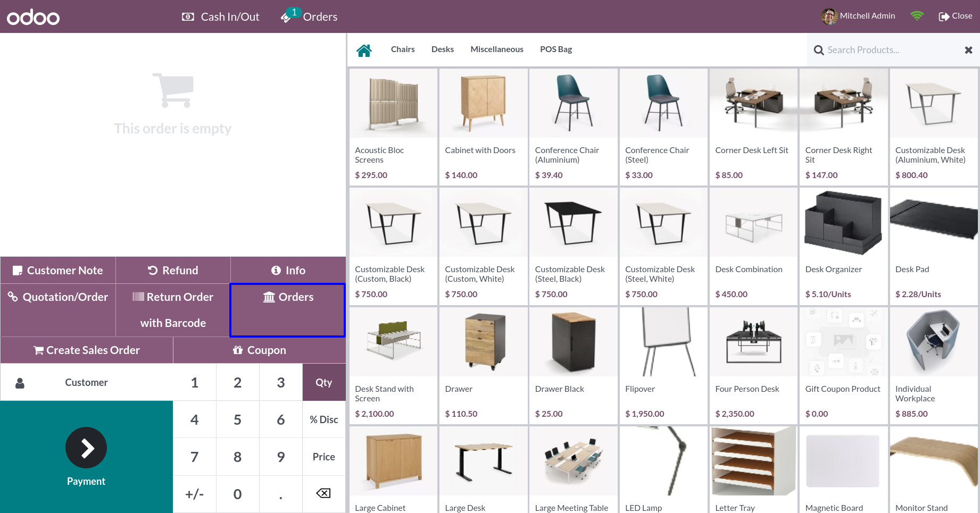Image resolution: width=980 pixels, height=513 pixels.
Task: Add Desk Organizer product
Action: [x=843, y=246]
